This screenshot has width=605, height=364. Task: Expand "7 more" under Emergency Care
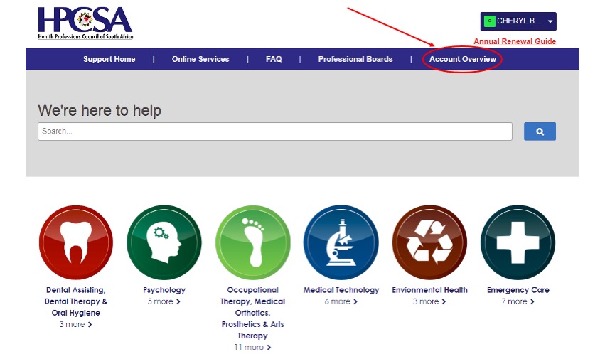(x=518, y=301)
